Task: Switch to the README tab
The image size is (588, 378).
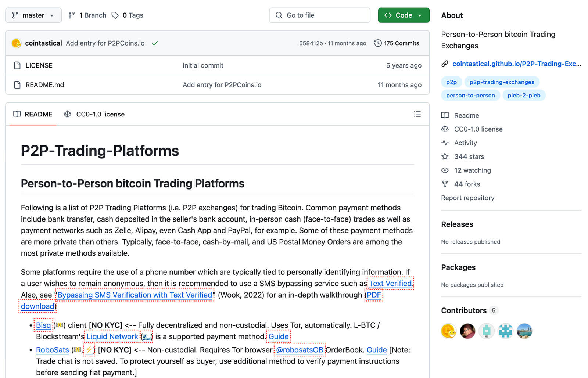Action: (33, 114)
